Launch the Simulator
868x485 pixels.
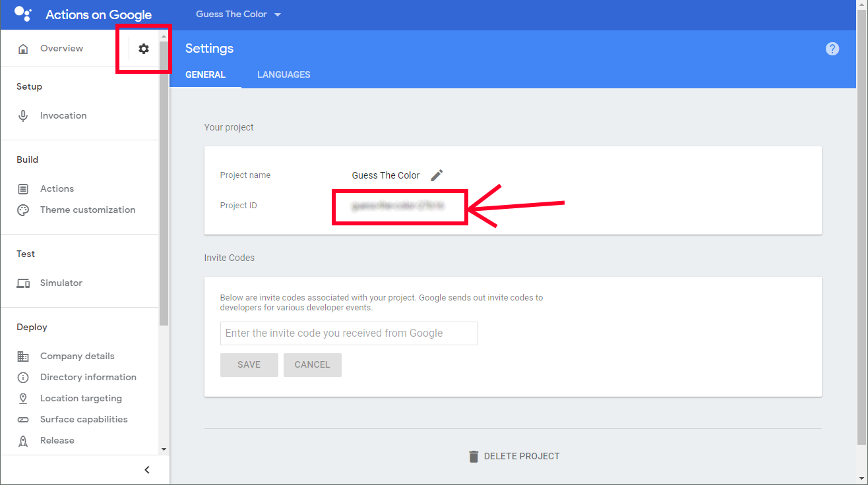61,283
